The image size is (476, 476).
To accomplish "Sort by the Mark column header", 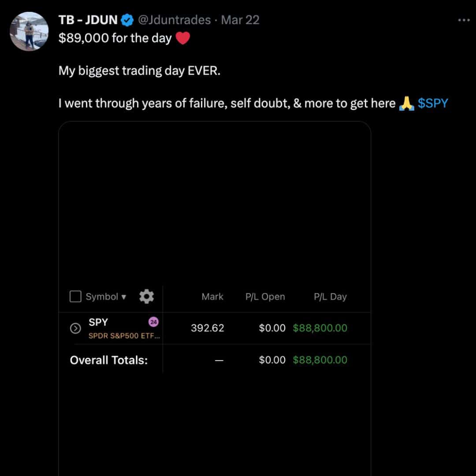I will pyautogui.click(x=212, y=297).
